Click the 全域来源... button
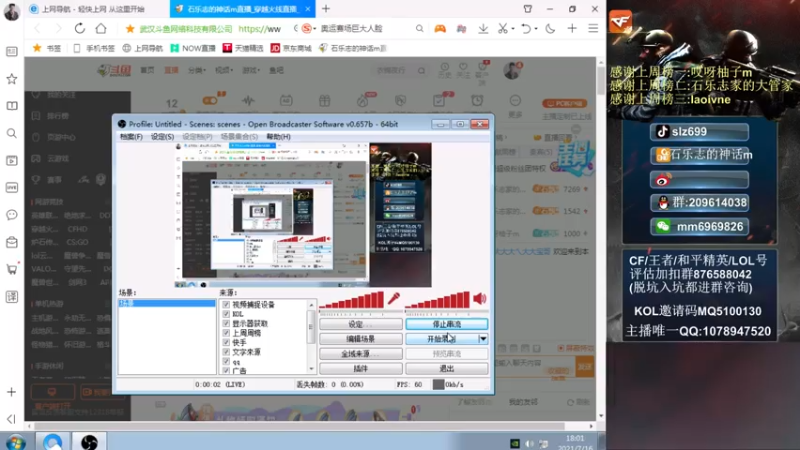Screen dimensions: 800x450 point(361,354)
